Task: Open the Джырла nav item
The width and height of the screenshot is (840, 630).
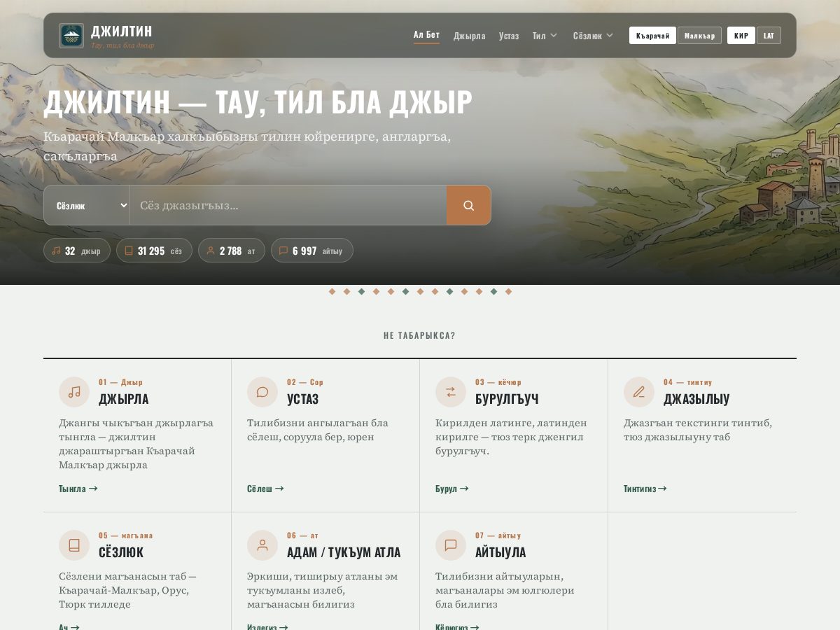Action: pyautogui.click(x=469, y=36)
